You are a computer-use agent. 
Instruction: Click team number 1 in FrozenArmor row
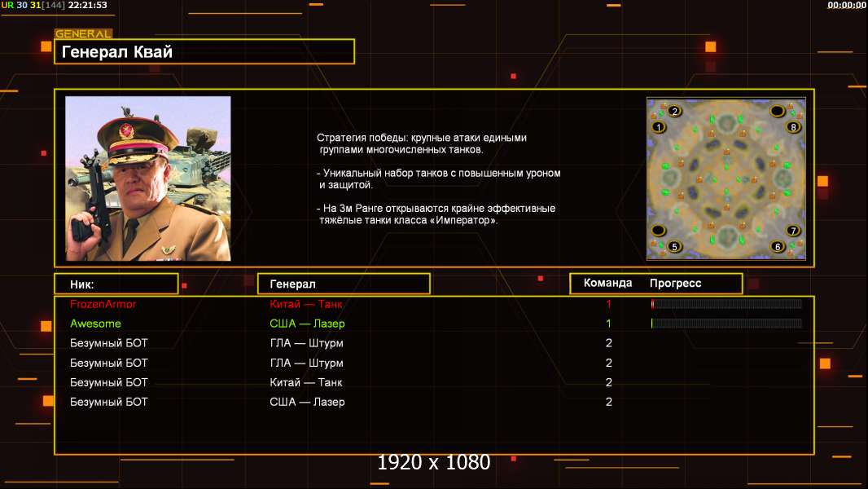click(608, 304)
